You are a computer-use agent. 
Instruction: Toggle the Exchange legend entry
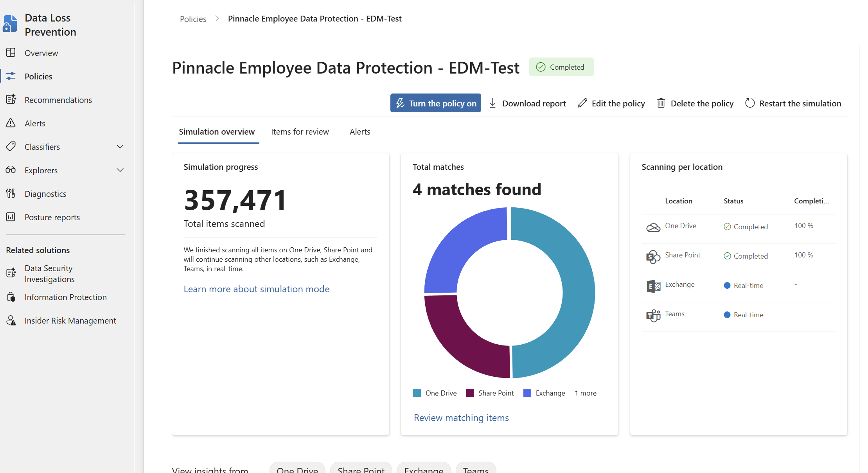(545, 393)
